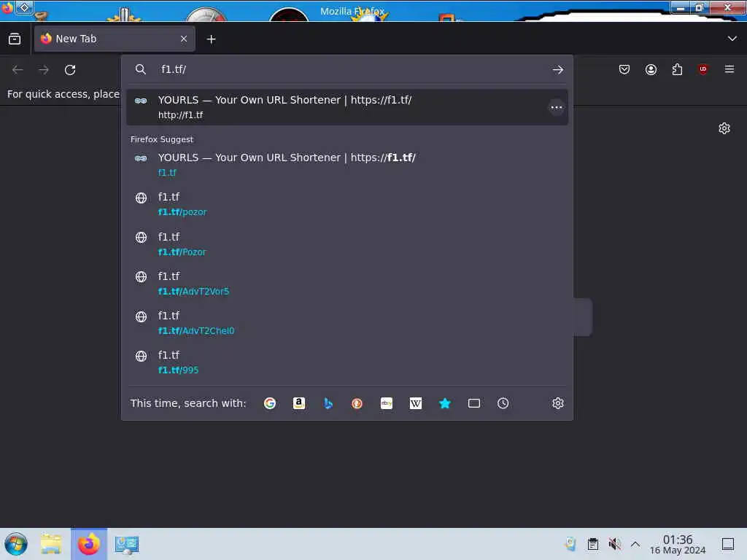The width and height of the screenshot is (747, 560).
Task: Open new tab with plus button
Action: (x=211, y=39)
